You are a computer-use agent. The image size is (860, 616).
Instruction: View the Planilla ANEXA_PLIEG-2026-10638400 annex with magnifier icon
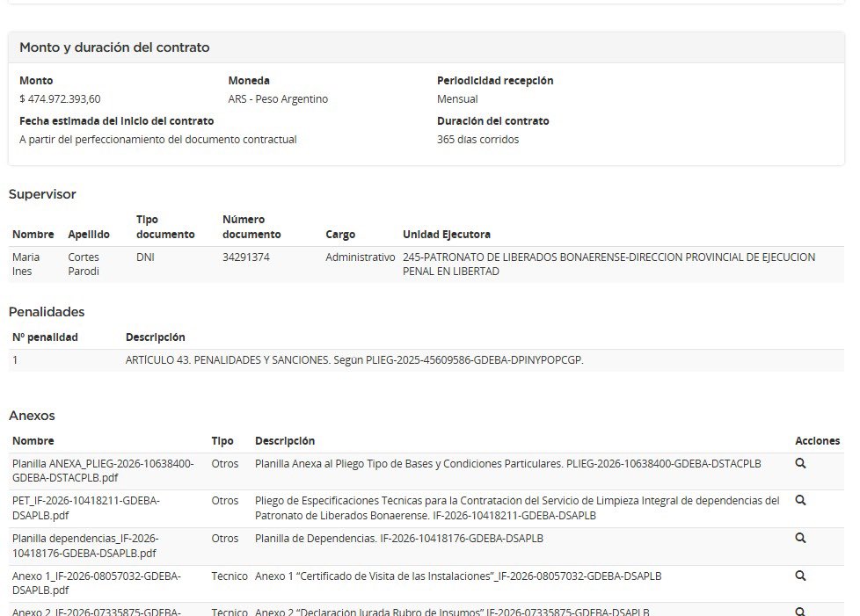pos(800,463)
